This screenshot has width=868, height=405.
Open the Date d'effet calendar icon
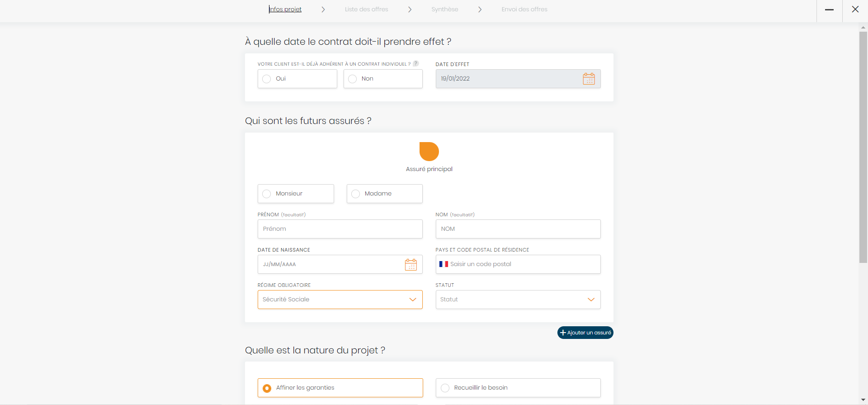589,79
